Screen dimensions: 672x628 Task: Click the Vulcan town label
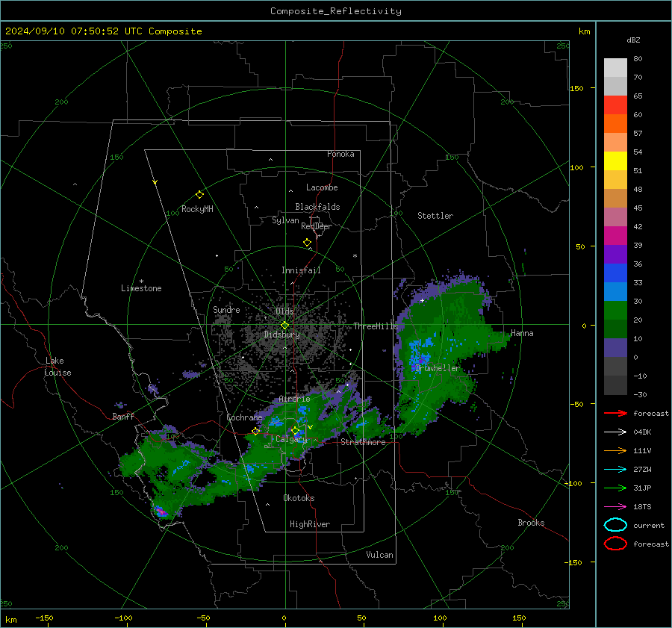click(380, 555)
